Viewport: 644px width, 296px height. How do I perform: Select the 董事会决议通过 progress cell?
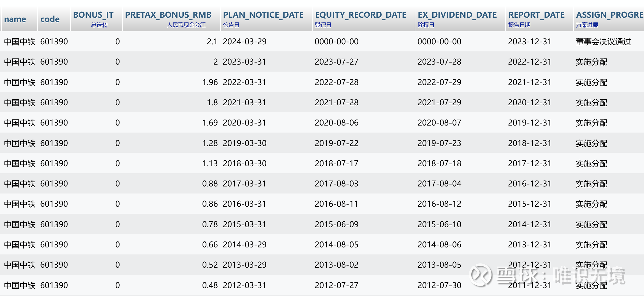[609, 42]
